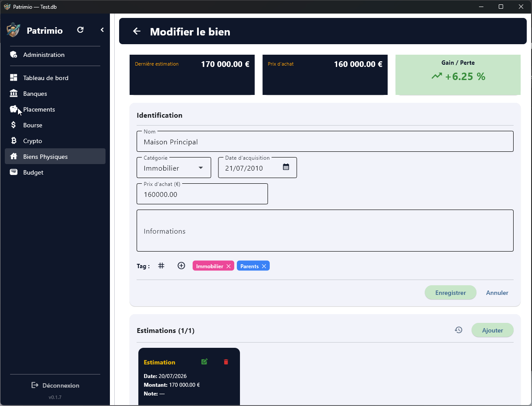This screenshot has height=406, width=532.
Task: Click the house icon for Biens Physiques
Action: [14, 157]
